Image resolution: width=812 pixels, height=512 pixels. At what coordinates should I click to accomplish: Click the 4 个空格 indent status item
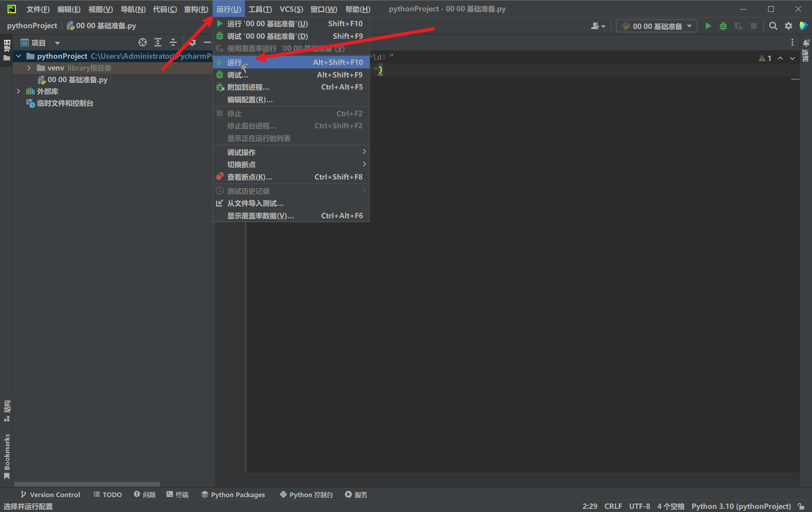click(671, 506)
